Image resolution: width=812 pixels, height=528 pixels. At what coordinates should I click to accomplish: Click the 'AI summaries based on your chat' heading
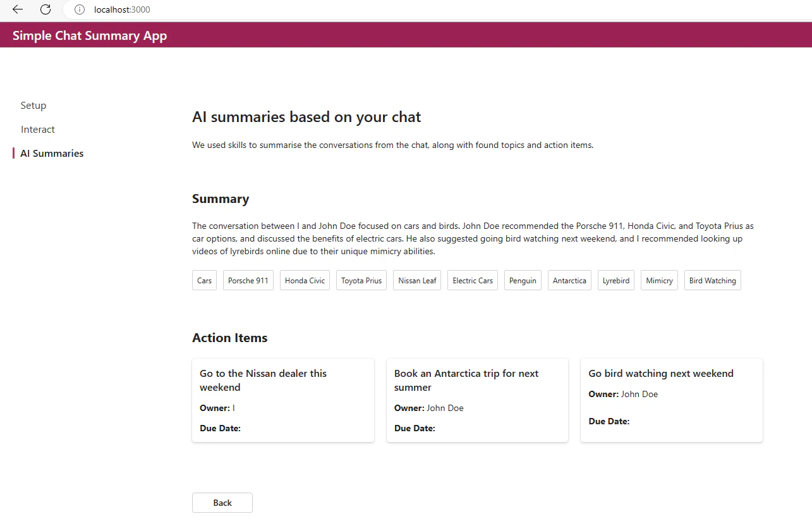306,117
